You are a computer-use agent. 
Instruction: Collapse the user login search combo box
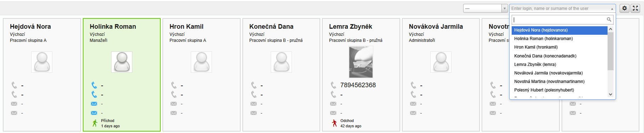[x=612, y=9]
